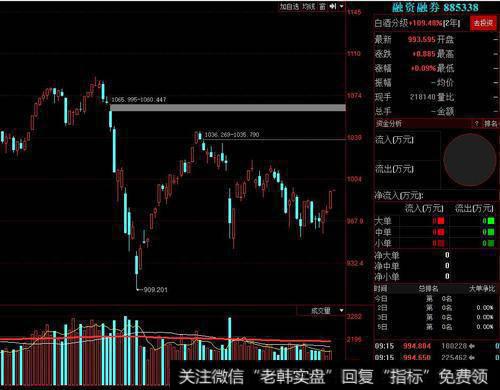The width and height of the screenshot is (500, 390).
Task: Click the 3282 volume axis label
Action: tap(354, 316)
